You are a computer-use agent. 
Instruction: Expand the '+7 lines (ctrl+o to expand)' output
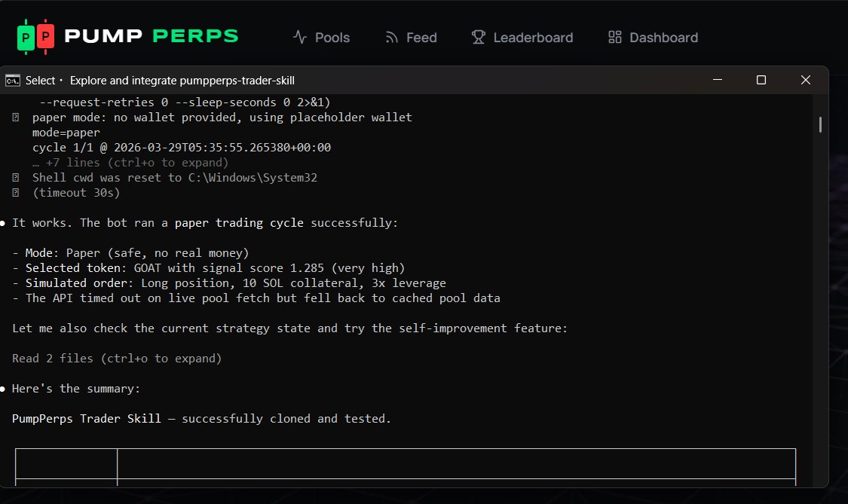coord(130,163)
